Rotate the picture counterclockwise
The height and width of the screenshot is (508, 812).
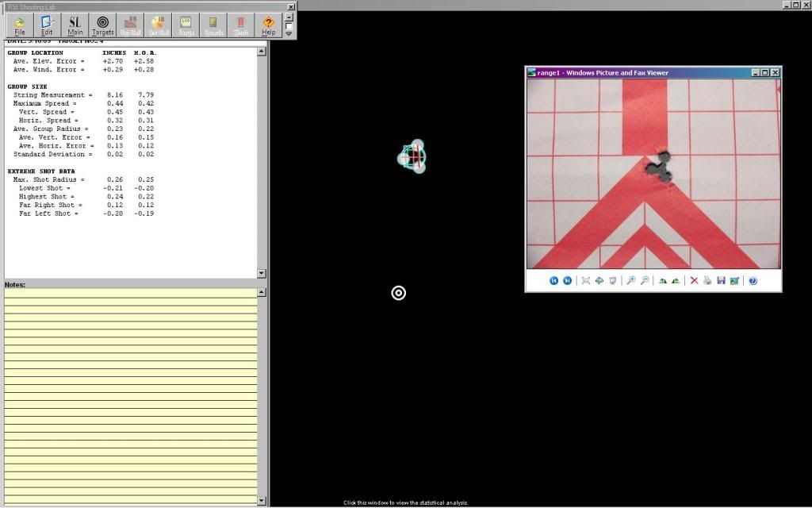(x=676, y=281)
